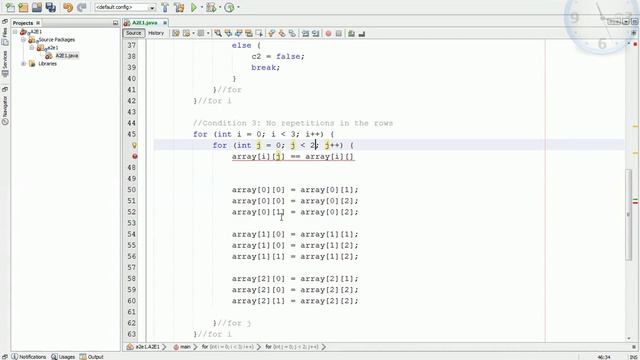640x360 pixels.
Task: Click Find Next Occurrence icon
Action: (x=238, y=33)
